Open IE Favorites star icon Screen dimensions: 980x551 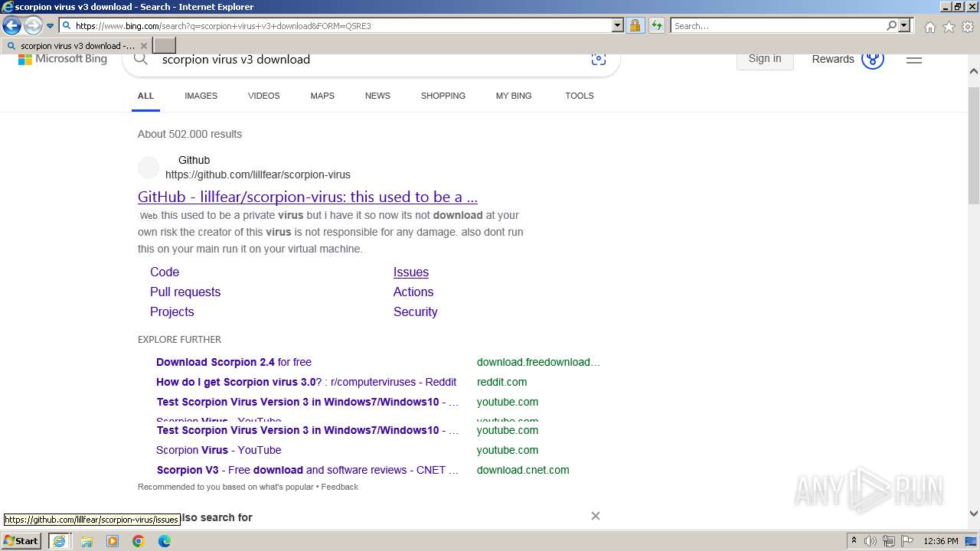[949, 27]
